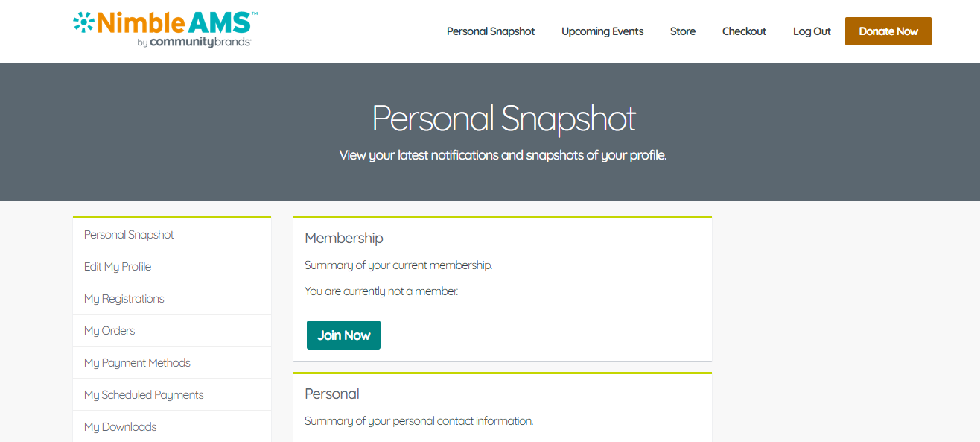Open Personal Snapshot in the top navigation
The image size is (980, 442).
pyautogui.click(x=491, y=31)
